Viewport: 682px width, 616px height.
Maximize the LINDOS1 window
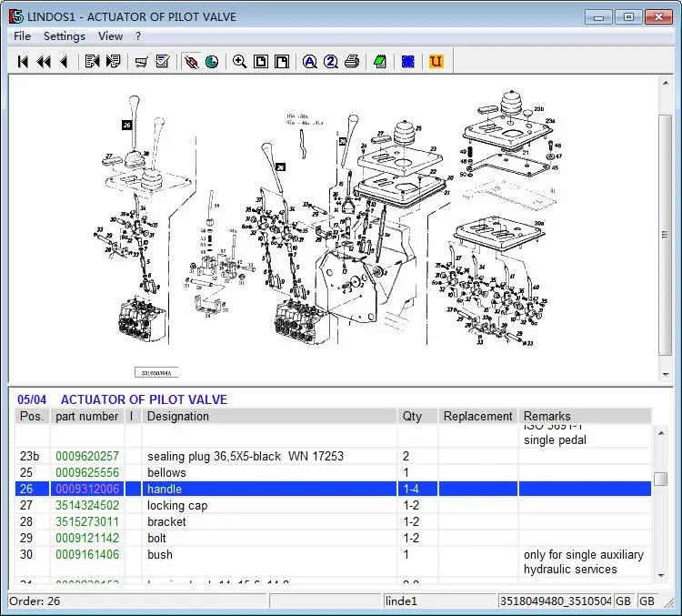pos(628,17)
